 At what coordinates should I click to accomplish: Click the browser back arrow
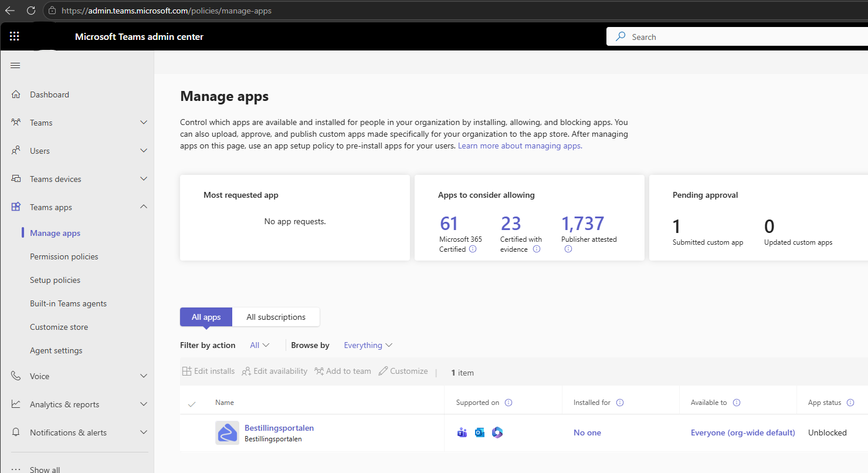point(10,11)
